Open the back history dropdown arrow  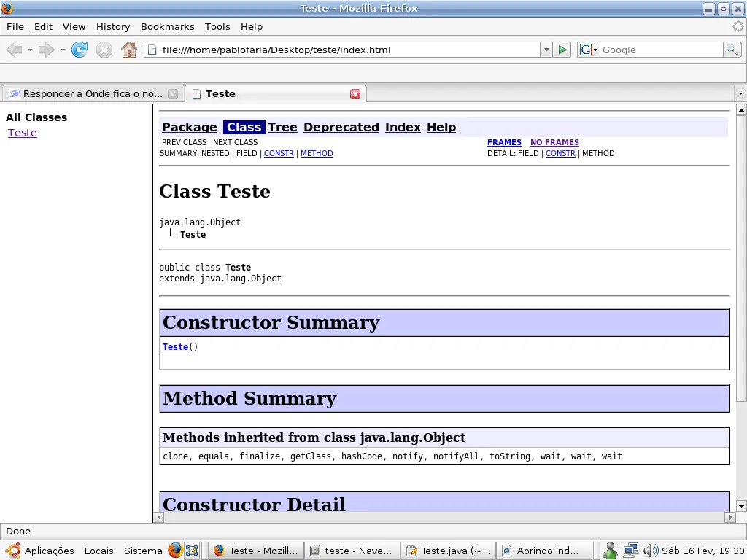click(x=30, y=50)
